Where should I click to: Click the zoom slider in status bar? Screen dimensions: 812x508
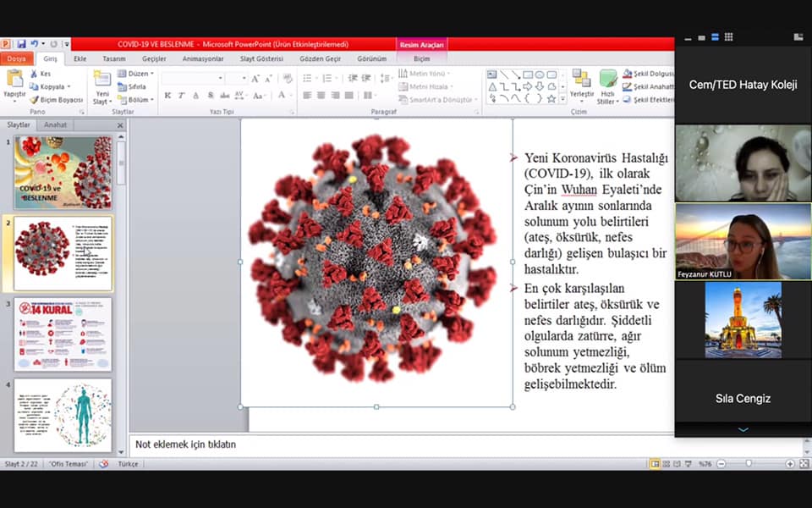(x=749, y=464)
